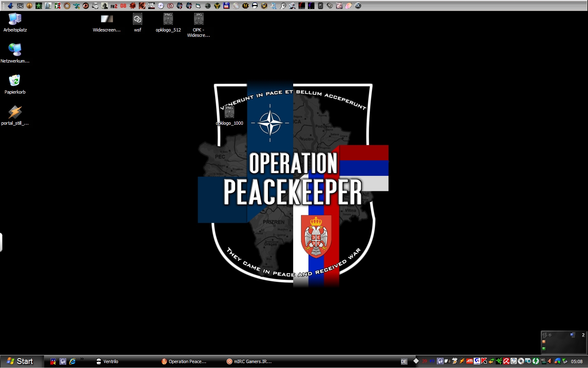The height and width of the screenshot is (368, 588).
Task: Launch the stormtrooper helmet game shortcut
Action: coord(95,6)
